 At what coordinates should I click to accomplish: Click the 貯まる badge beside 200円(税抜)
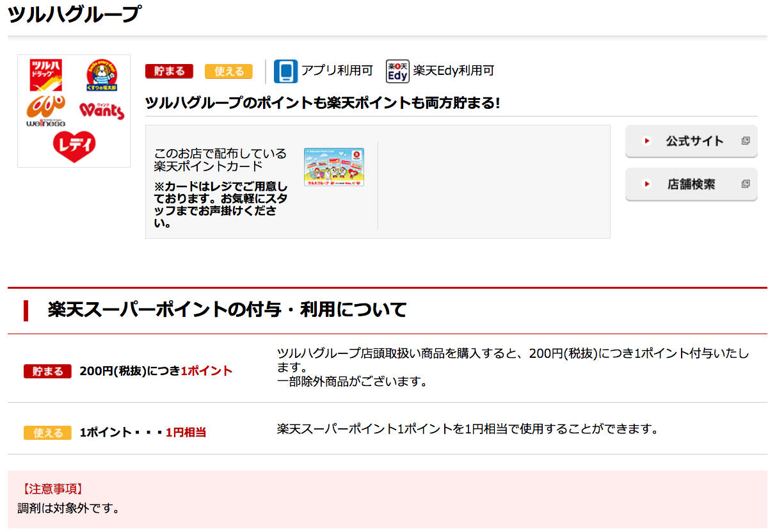pyautogui.click(x=48, y=371)
